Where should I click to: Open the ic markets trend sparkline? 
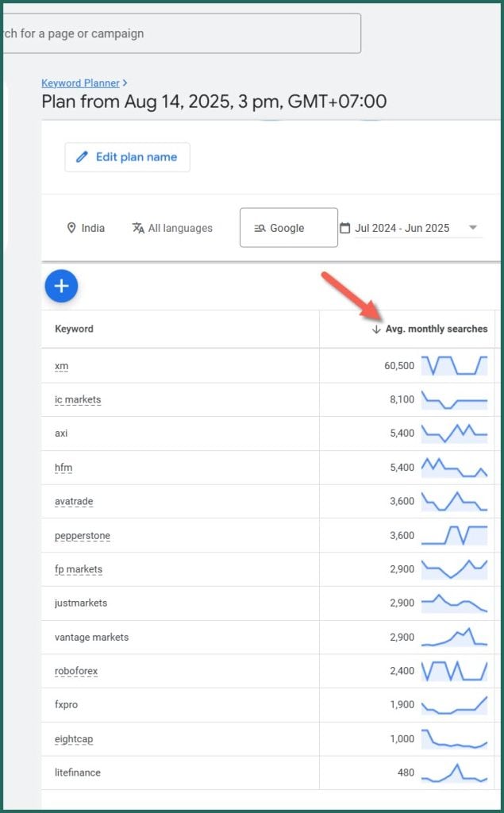(454, 400)
